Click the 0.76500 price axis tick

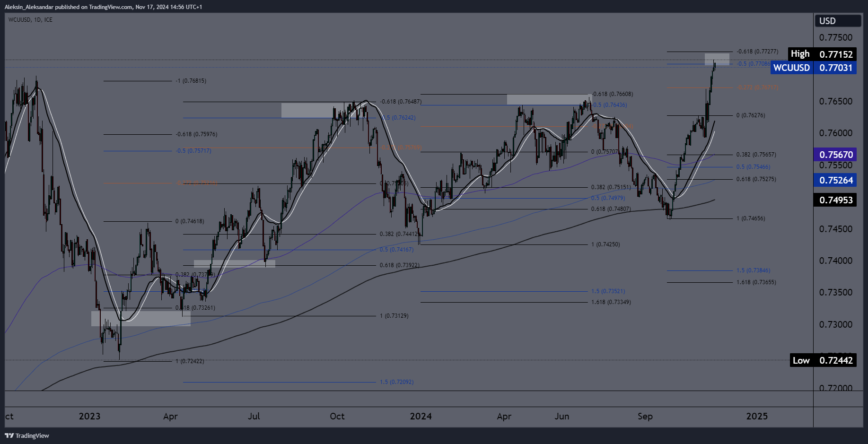835,101
